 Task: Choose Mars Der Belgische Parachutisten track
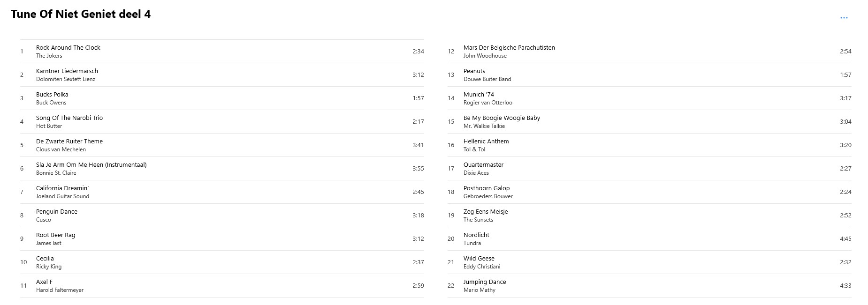(649, 52)
